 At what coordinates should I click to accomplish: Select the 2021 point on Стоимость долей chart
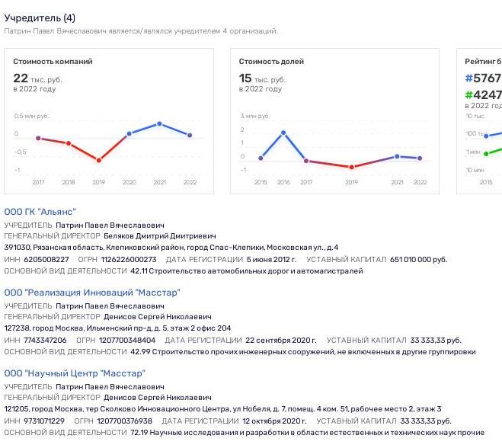tap(397, 156)
